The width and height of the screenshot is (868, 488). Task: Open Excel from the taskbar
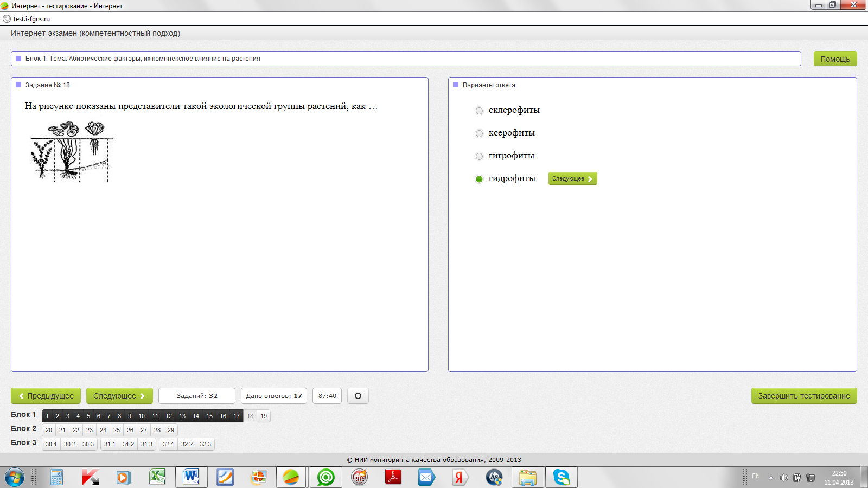pos(157,478)
